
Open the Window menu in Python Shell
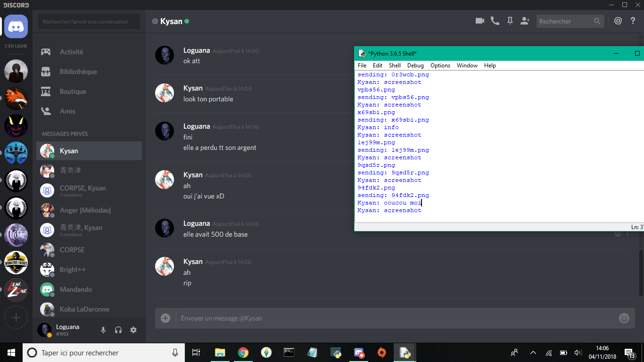[467, 66]
